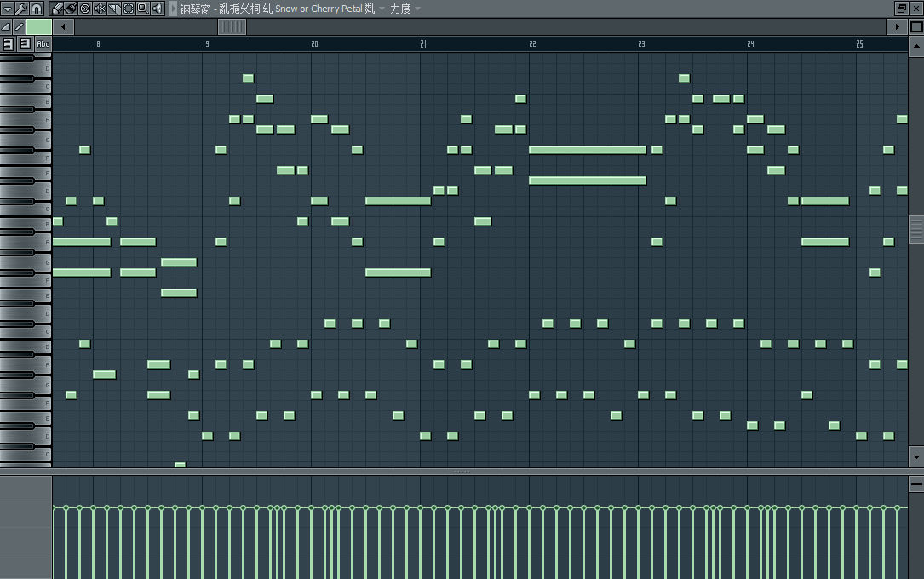
Task: Click the horizontal scrollbar thumb
Action: [232, 26]
